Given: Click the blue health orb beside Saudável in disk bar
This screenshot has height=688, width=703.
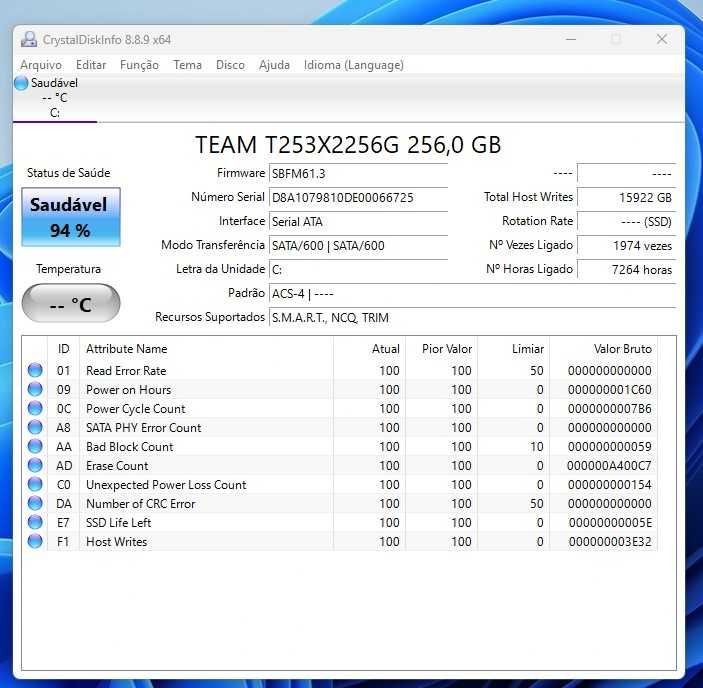Looking at the screenshot, I should (x=21, y=83).
